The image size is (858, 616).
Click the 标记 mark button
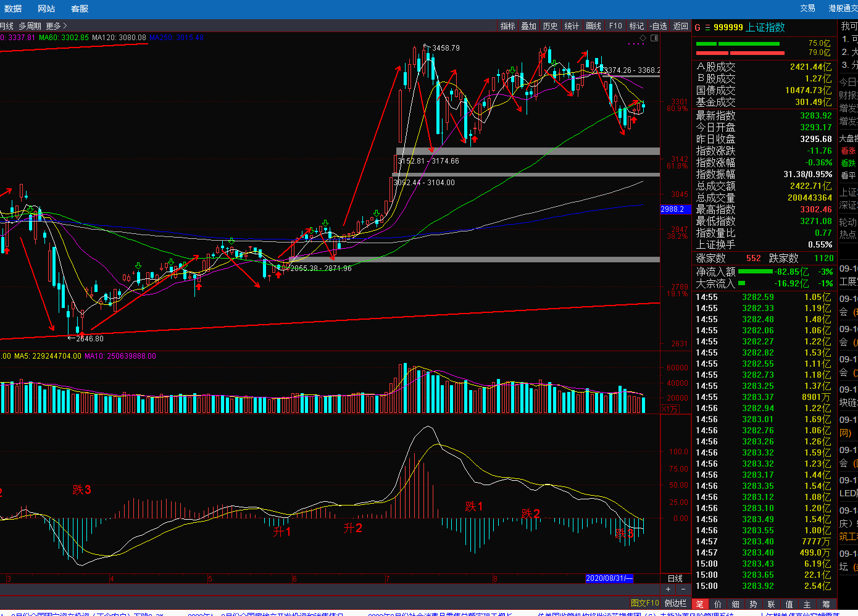tap(636, 26)
